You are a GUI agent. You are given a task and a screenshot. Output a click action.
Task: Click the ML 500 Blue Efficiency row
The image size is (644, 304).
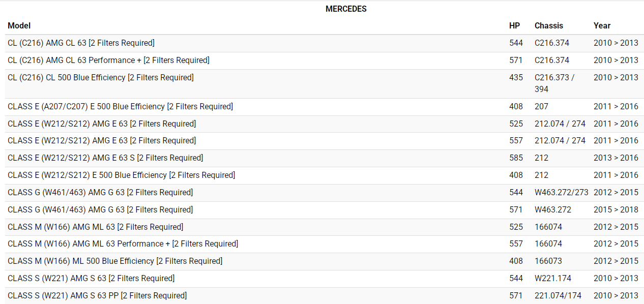(x=115, y=261)
